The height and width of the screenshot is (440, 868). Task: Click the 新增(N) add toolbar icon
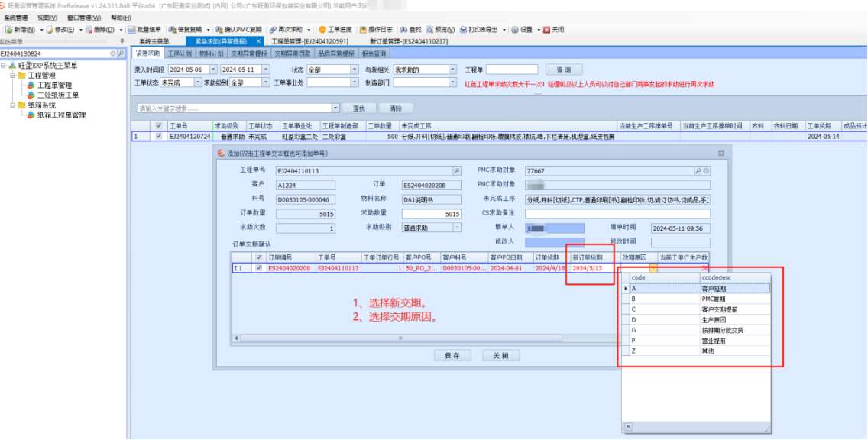click(9, 29)
